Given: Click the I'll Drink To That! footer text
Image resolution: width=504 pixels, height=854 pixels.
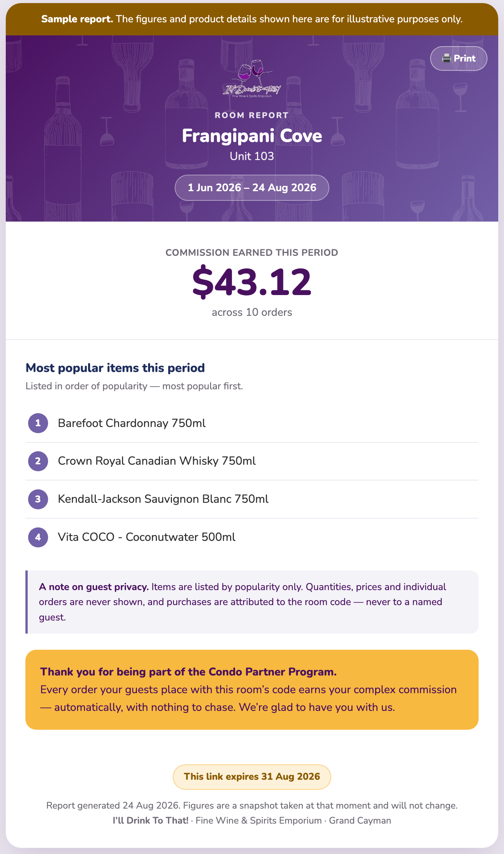Looking at the screenshot, I should point(150,821).
